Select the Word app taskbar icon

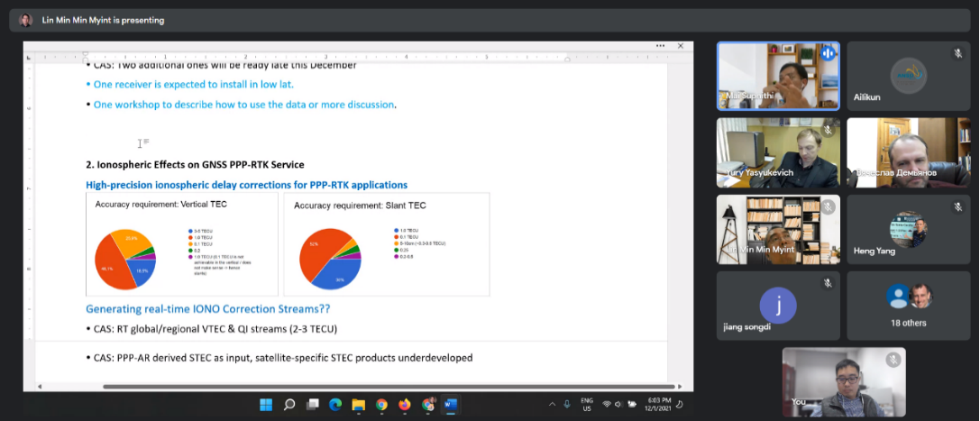coord(451,404)
